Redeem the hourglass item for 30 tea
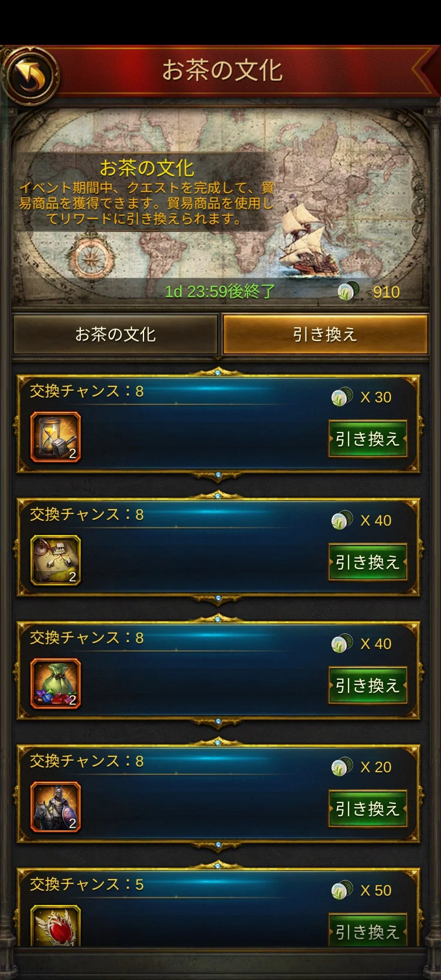The height and width of the screenshot is (980, 441). tap(368, 439)
